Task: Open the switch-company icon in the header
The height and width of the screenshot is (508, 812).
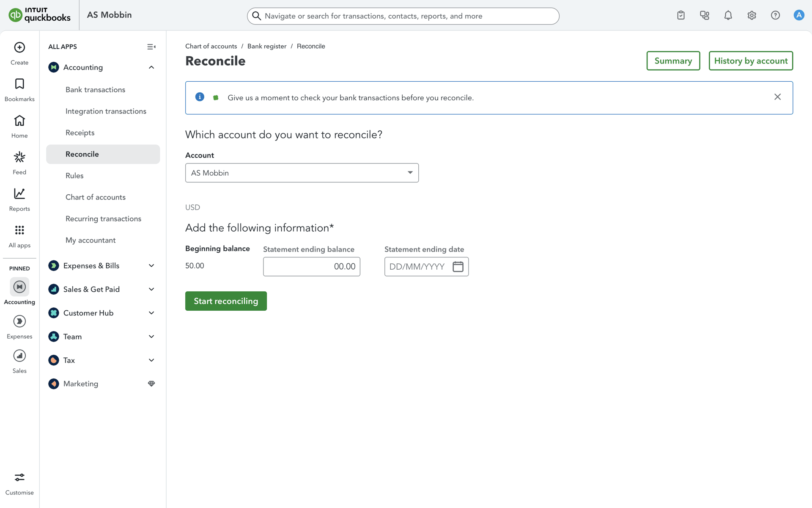Action: [705, 15]
